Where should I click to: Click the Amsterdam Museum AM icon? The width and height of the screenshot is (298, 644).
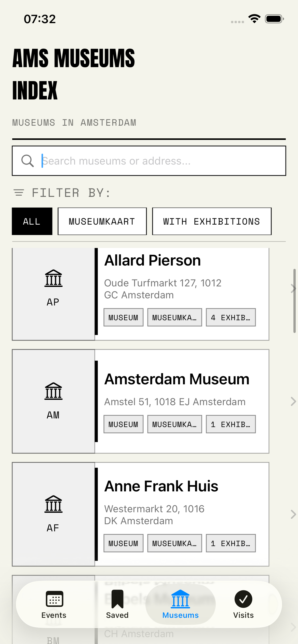click(x=53, y=391)
